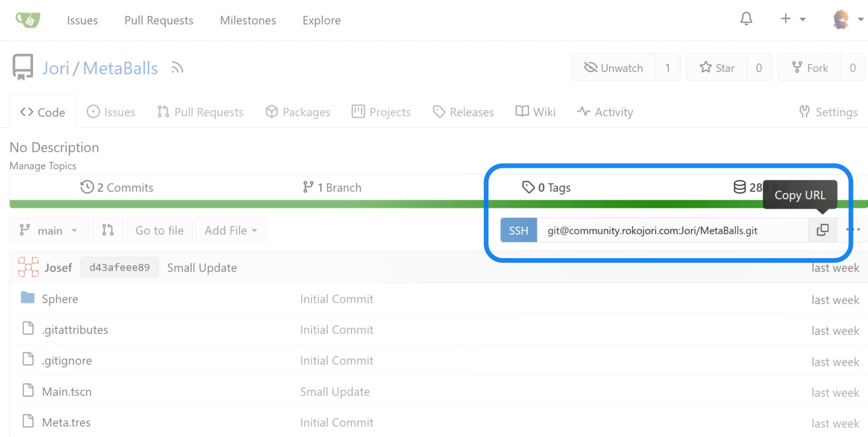Expand the main branch dropdown

(49, 231)
